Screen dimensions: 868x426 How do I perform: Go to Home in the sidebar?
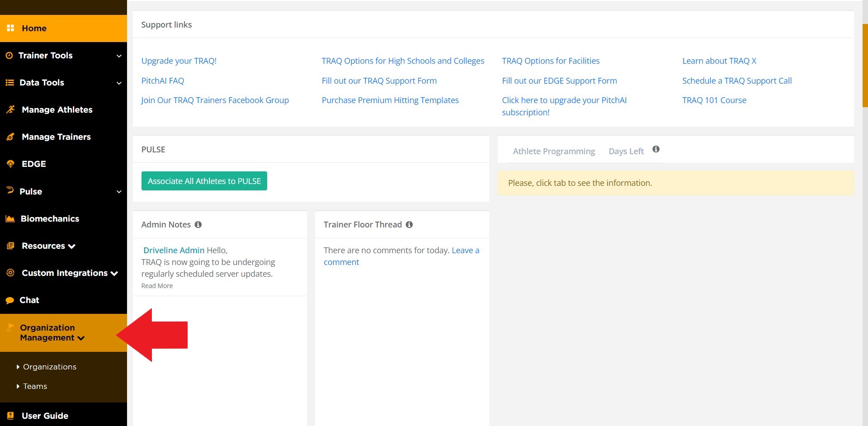pos(63,28)
